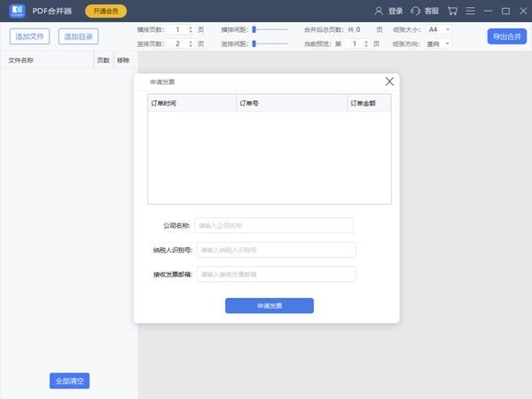Viewport: 532px width, 399px height.
Task: Open the 客服 customer service headset icon
Action: (415, 12)
